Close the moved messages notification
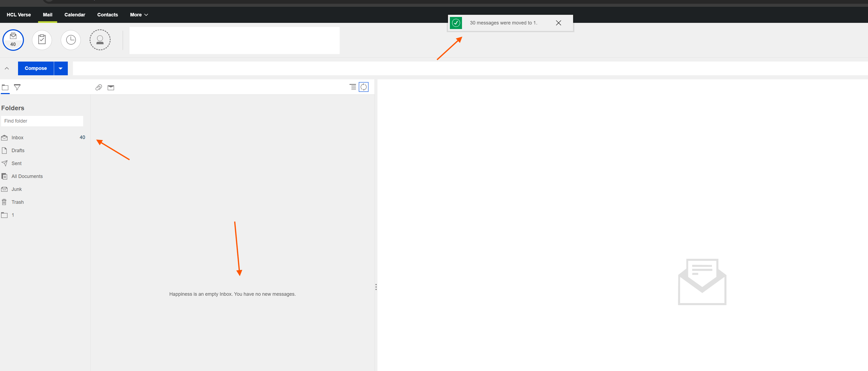The width and height of the screenshot is (868, 371). 558,23
